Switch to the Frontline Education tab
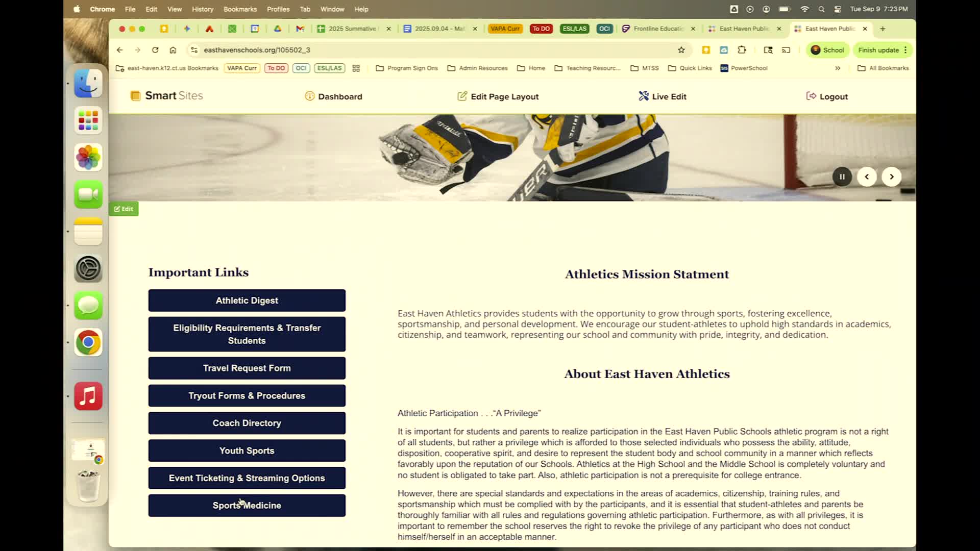The image size is (980, 551). pyautogui.click(x=657, y=29)
